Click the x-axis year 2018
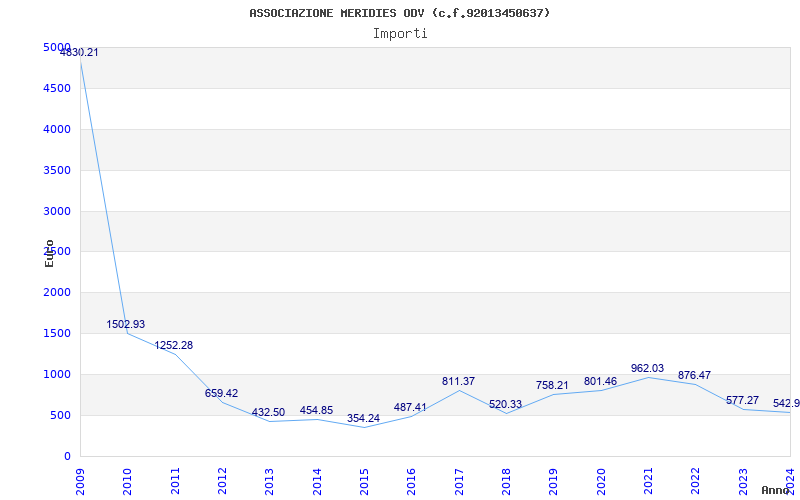The image size is (800, 500). pos(506,482)
